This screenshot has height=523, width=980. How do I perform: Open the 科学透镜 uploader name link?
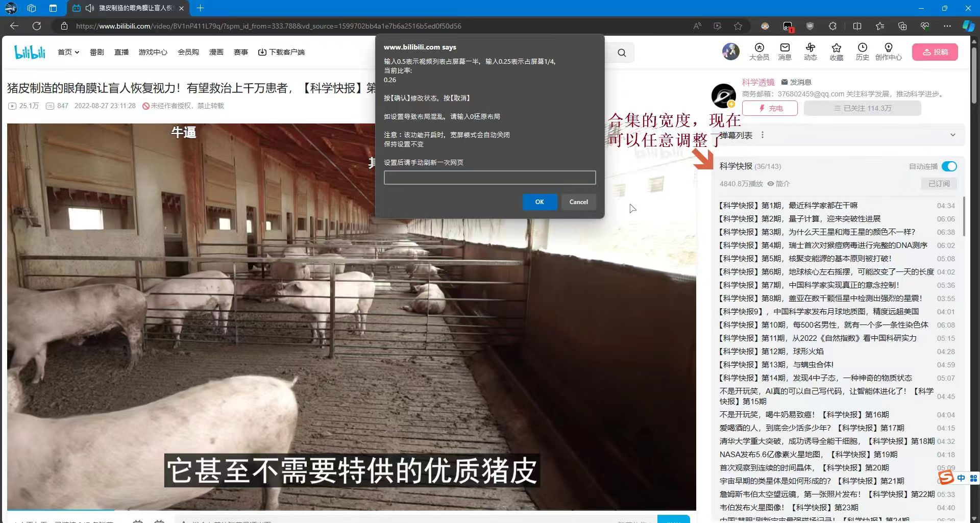coord(758,82)
